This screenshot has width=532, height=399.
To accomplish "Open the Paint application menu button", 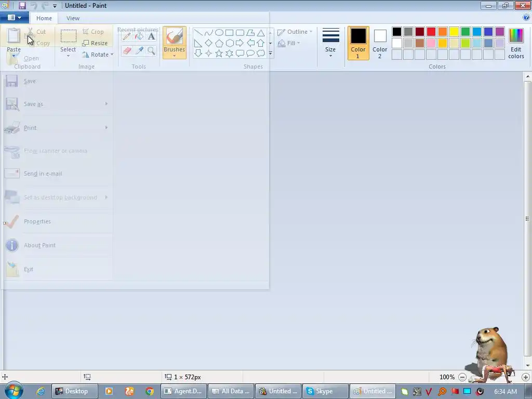I will click(x=14, y=17).
